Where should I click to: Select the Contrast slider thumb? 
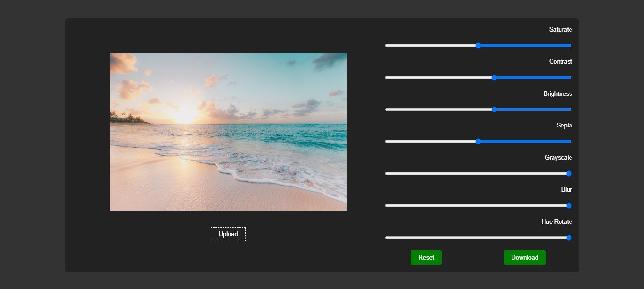(x=494, y=78)
